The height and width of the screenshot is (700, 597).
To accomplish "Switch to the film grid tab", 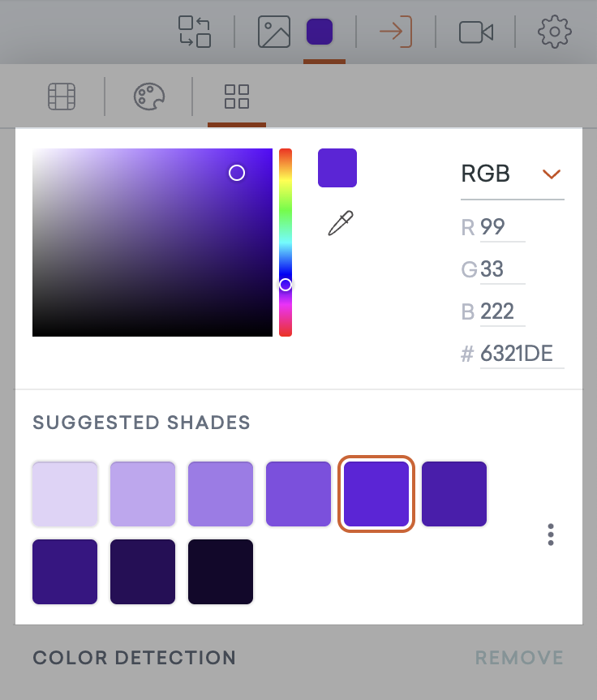I will pos(62,97).
